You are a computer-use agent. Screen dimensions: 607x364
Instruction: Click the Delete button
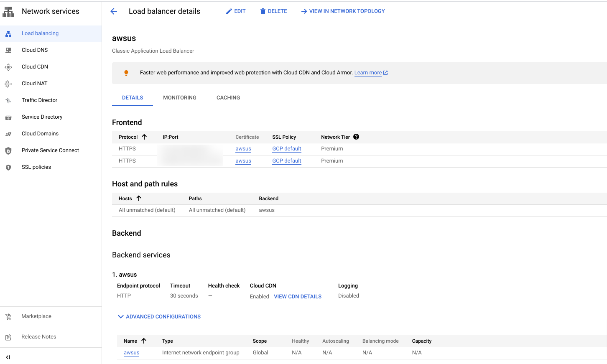tap(274, 11)
